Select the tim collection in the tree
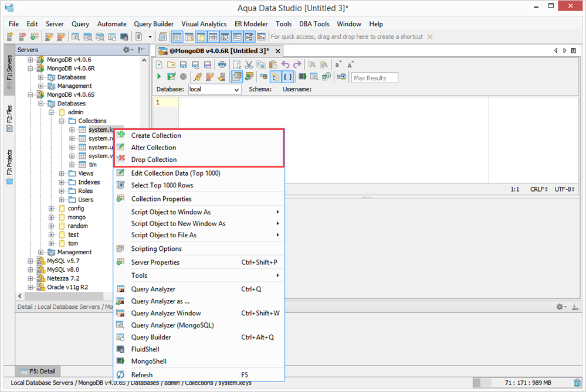The width and height of the screenshot is (586, 392). (x=93, y=165)
